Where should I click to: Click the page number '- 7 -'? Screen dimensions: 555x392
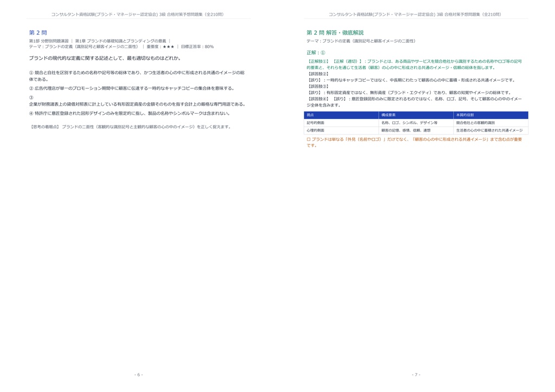coord(416,375)
